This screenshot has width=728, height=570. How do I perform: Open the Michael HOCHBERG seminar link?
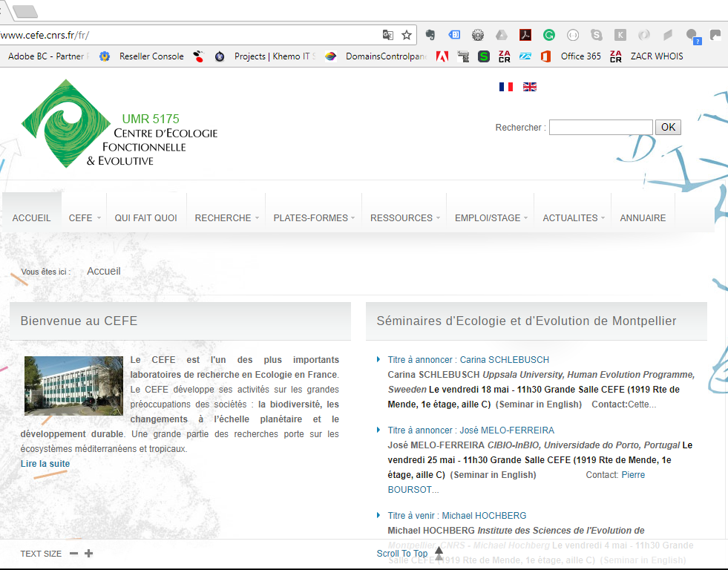pos(457,516)
